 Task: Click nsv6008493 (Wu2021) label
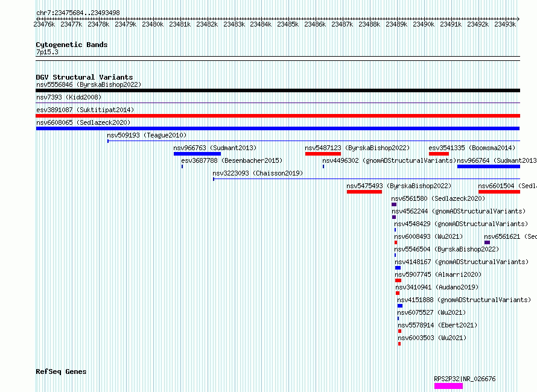click(428, 236)
